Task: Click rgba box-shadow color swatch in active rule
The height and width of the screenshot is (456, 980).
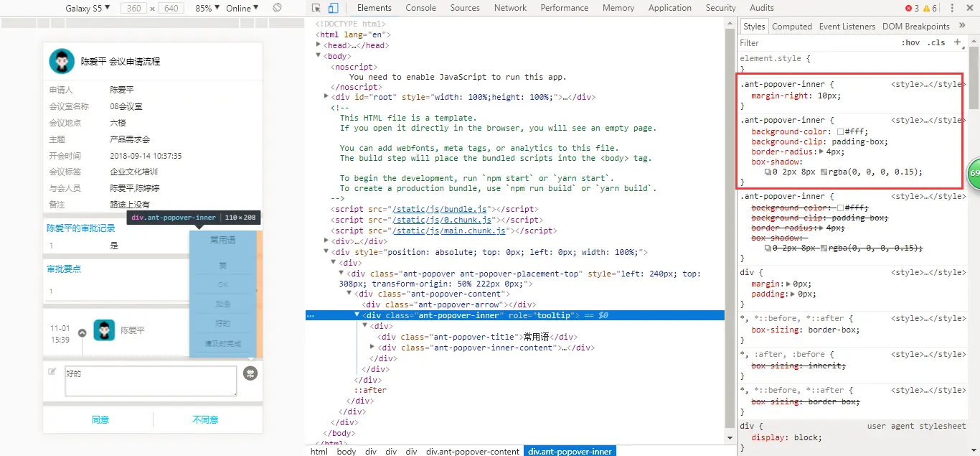Action: coord(824,172)
